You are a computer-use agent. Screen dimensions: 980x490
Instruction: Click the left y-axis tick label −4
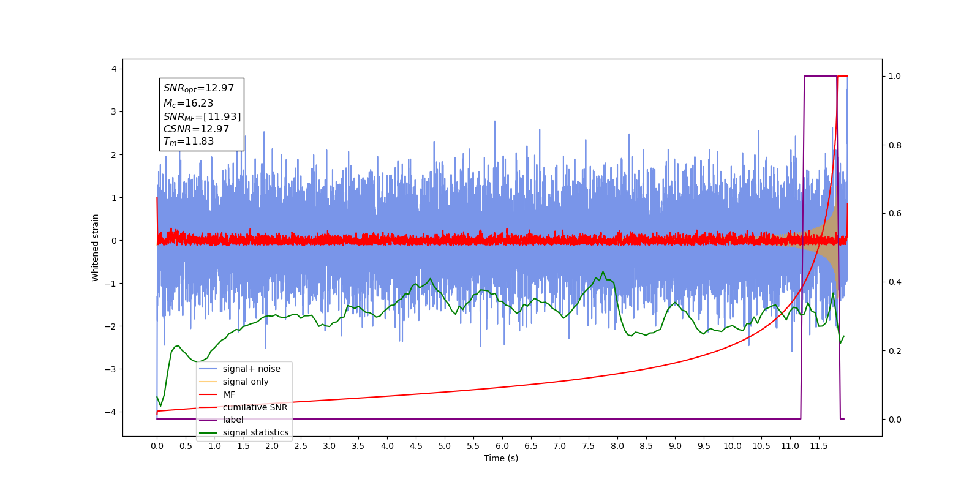[x=110, y=412]
